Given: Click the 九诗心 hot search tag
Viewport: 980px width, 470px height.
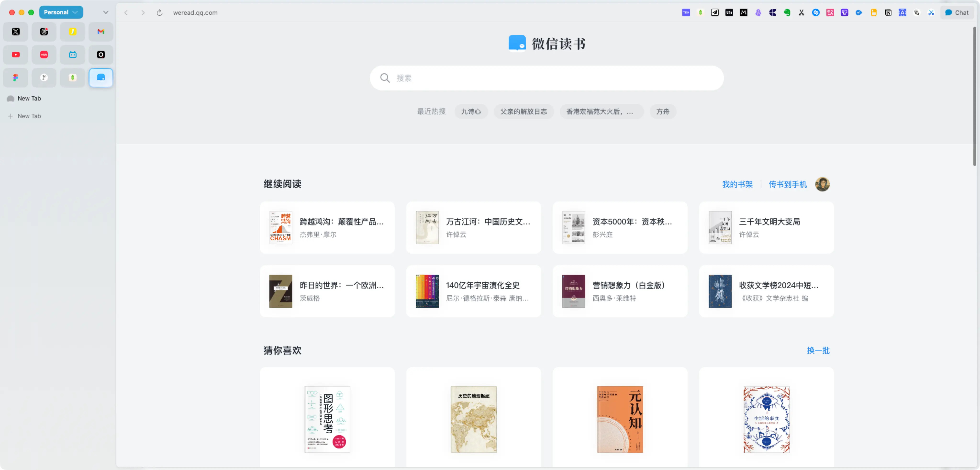Looking at the screenshot, I should tap(471, 112).
